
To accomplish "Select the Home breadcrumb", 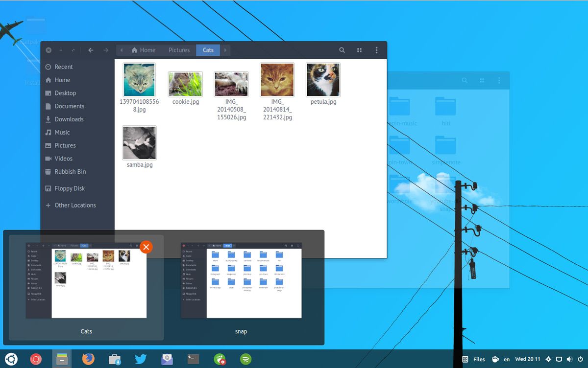I will pos(143,50).
